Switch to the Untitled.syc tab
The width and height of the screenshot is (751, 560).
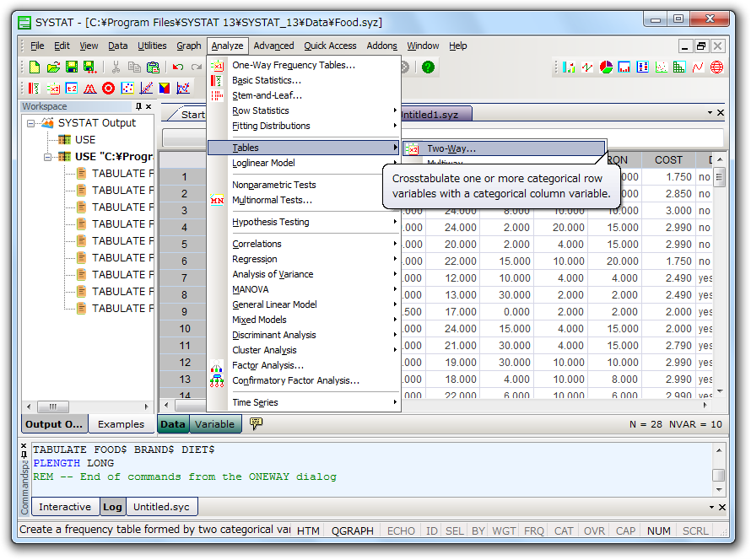click(161, 507)
